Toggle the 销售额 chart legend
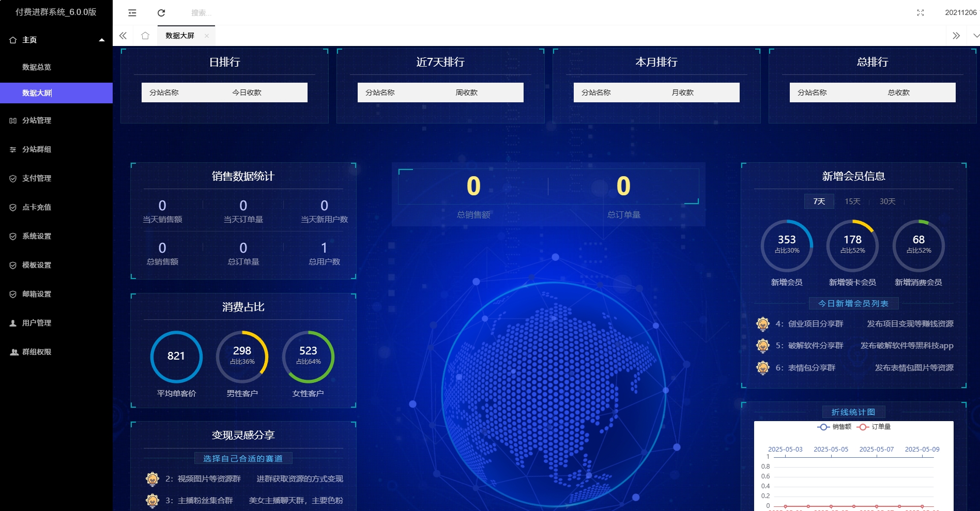Viewport: 980px width, 511px height. point(834,427)
